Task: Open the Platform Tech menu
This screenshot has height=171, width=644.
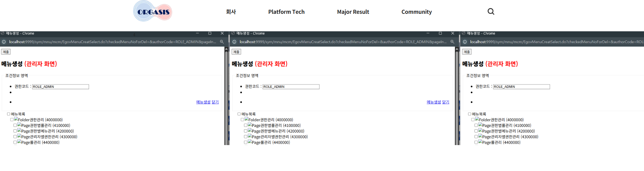Action: click(286, 12)
